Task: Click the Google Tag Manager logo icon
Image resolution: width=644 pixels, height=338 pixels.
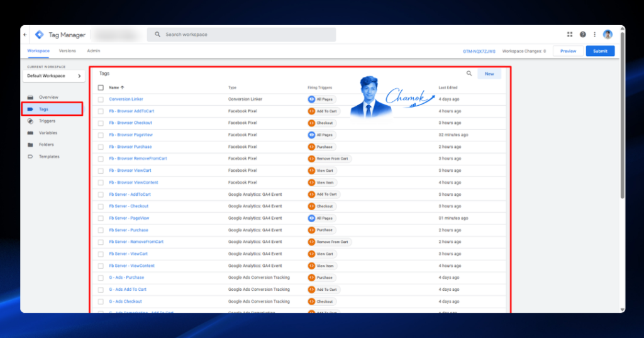Action: click(40, 35)
